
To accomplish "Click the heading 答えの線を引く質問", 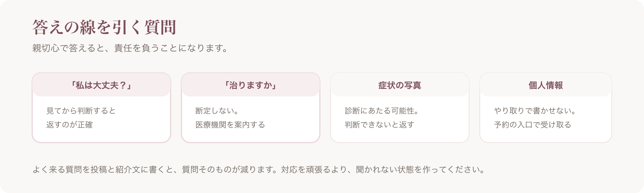I will [x=104, y=27].
